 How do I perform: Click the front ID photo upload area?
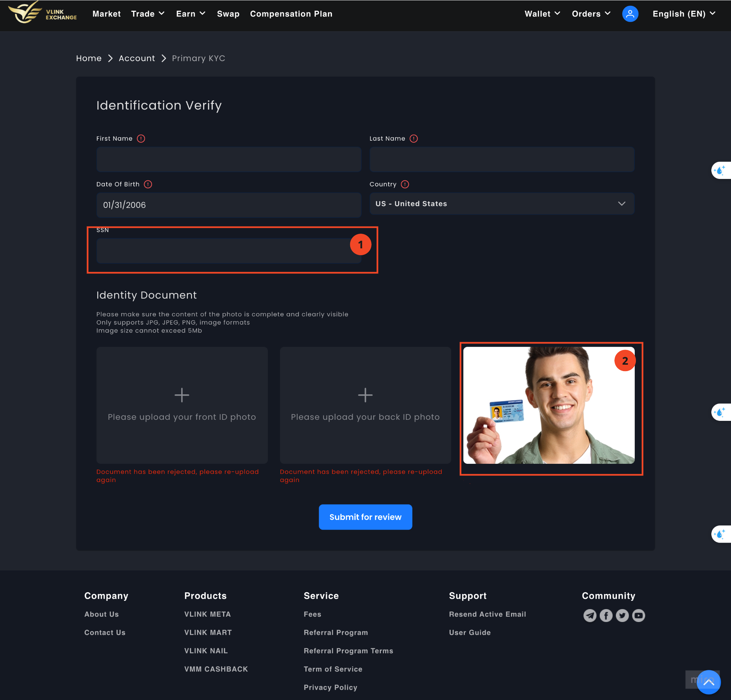[x=182, y=405]
